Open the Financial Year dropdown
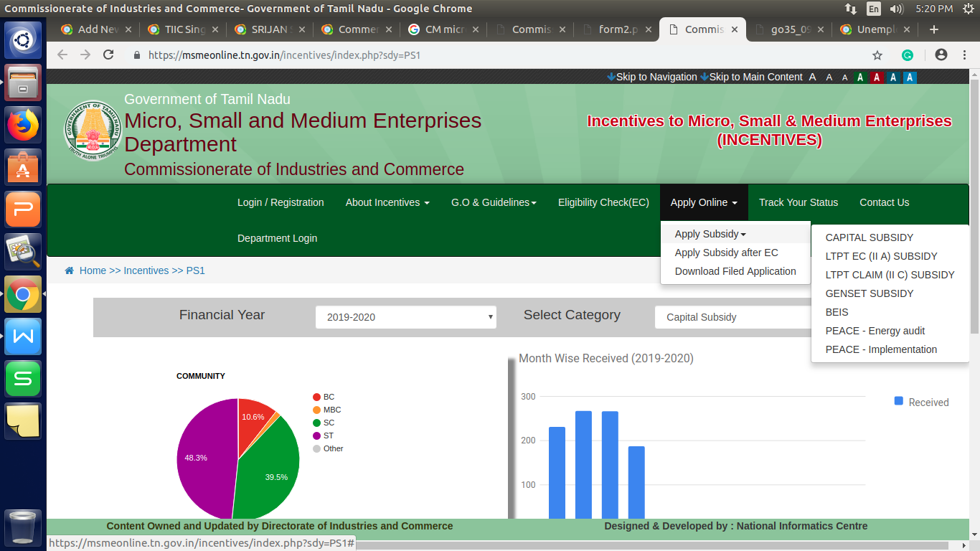 click(406, 317)
